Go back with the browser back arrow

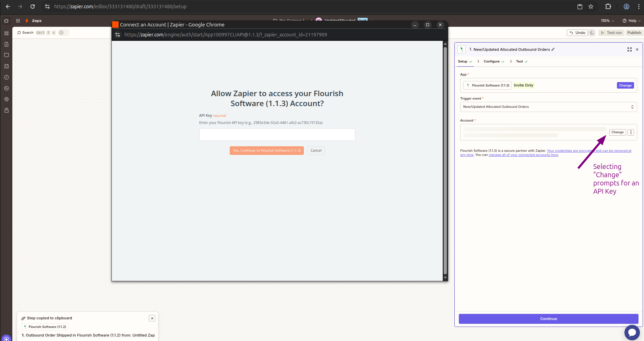pos(8,7)
